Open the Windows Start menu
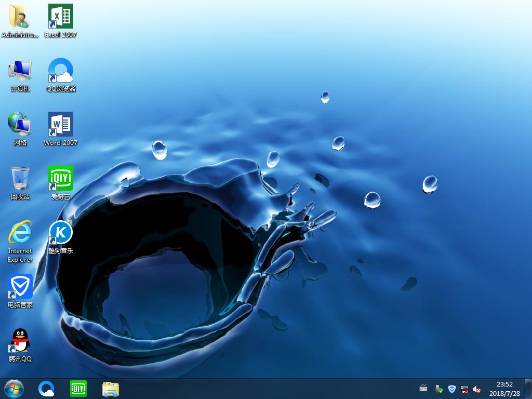The image size is (532, 399). [14, 389]
